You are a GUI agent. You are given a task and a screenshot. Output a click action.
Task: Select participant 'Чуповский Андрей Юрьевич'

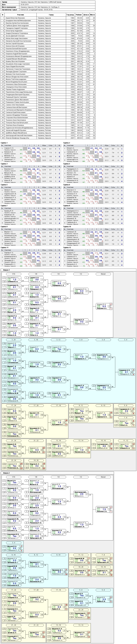pyautogui.click(x=16, y=130)
